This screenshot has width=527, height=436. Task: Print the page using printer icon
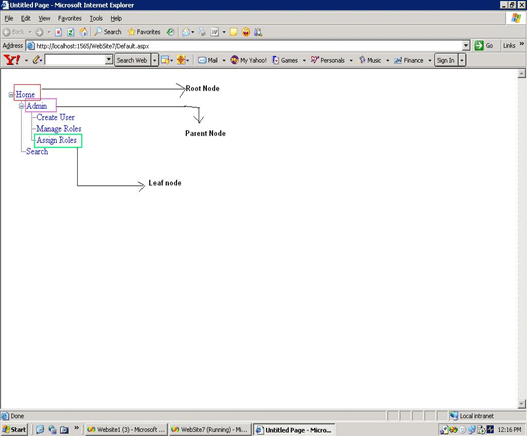pos(202,32)
